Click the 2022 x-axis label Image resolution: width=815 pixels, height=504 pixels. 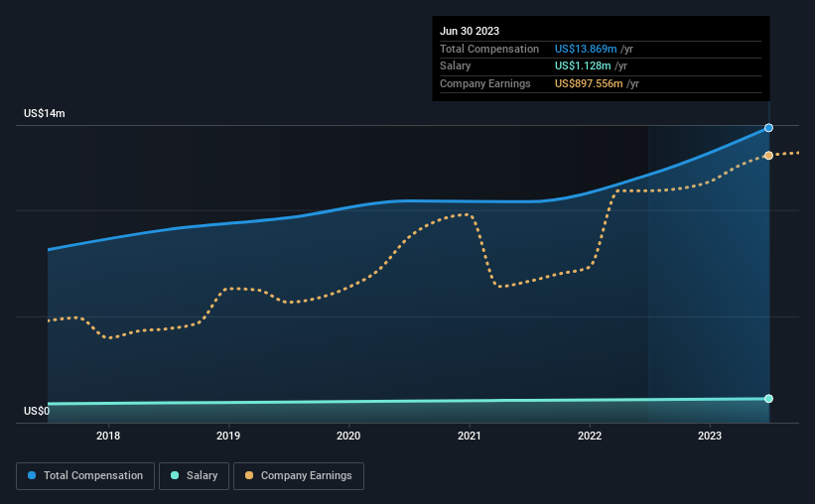590,436
